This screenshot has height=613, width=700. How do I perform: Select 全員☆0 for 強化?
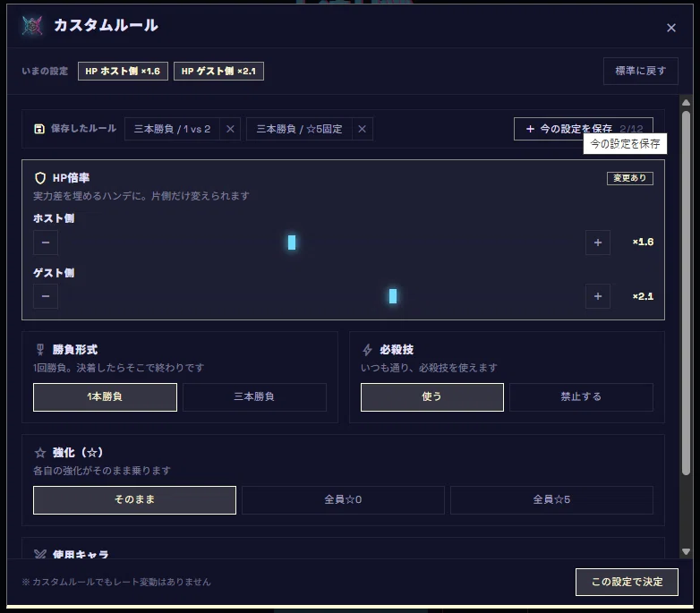click(x=343, y=500)
